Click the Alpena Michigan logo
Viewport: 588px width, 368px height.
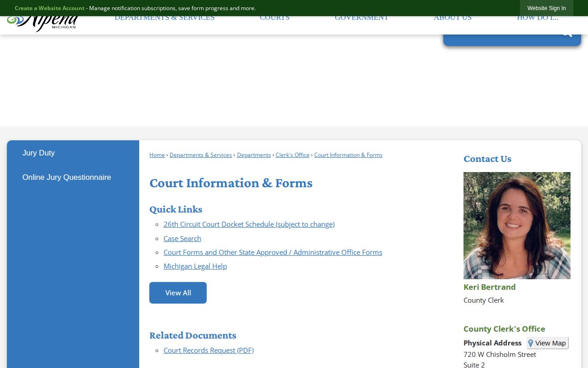[x=42, y=22]
